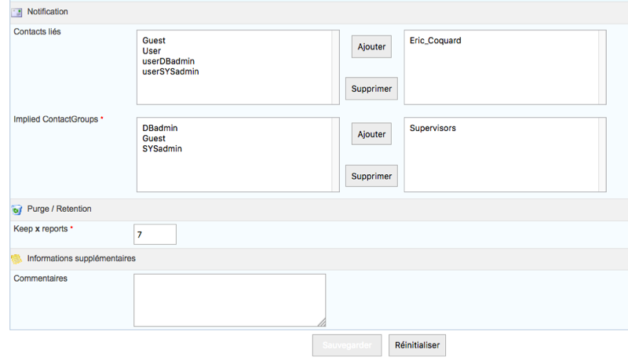This screenshot has height=364, width=628.
Task: Select Guest in the Contacts liés list
Action: [154, 41]
